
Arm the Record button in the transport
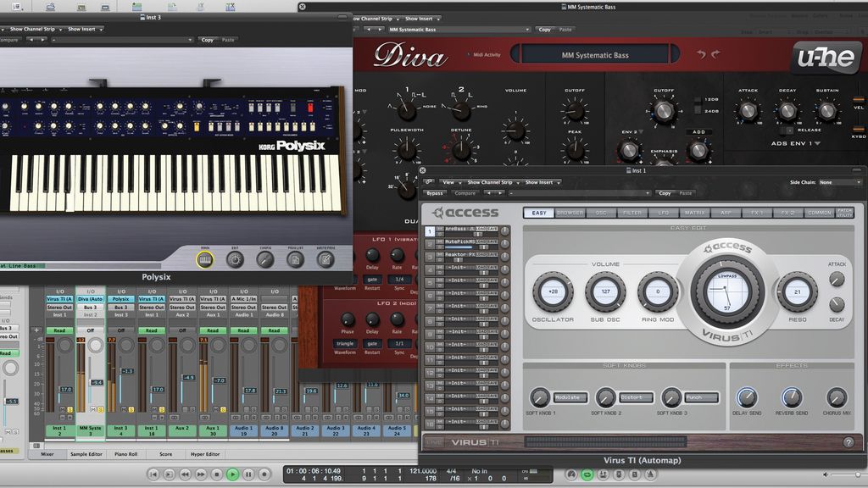[x=264, y=474]
